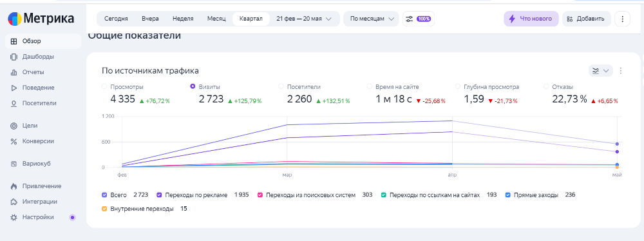Open Настройки via the gear icon

click(14, 217)
